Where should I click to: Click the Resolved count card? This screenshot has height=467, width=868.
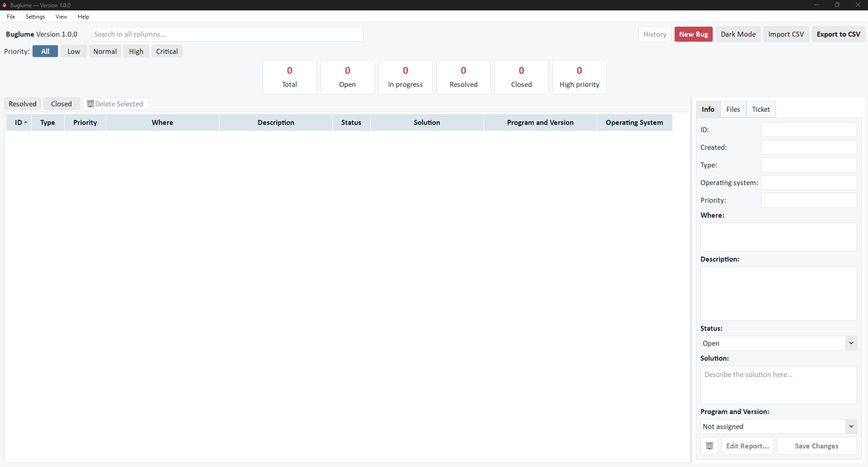464,77
